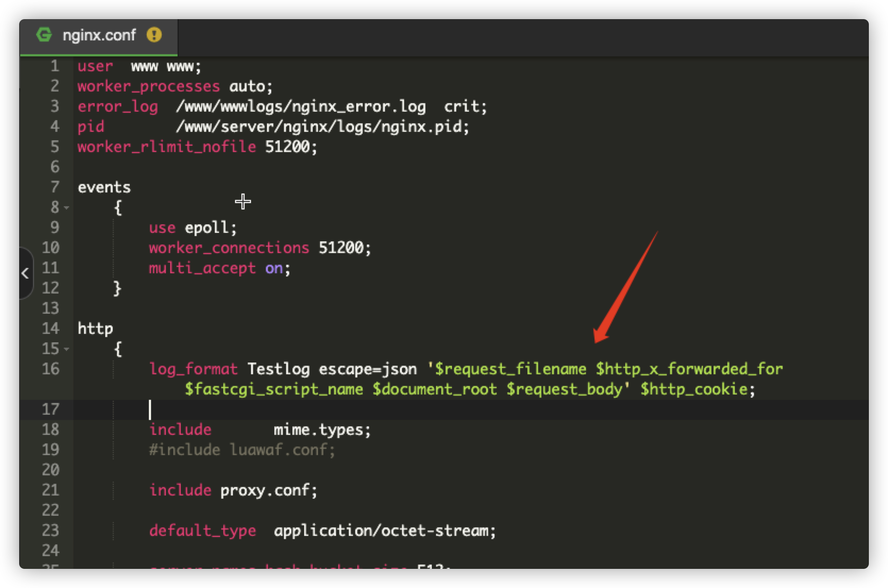Click the yellow warning icon on nginx.conf tab
This screenshot has width=888, height=588.
click(x=154, y=35)
